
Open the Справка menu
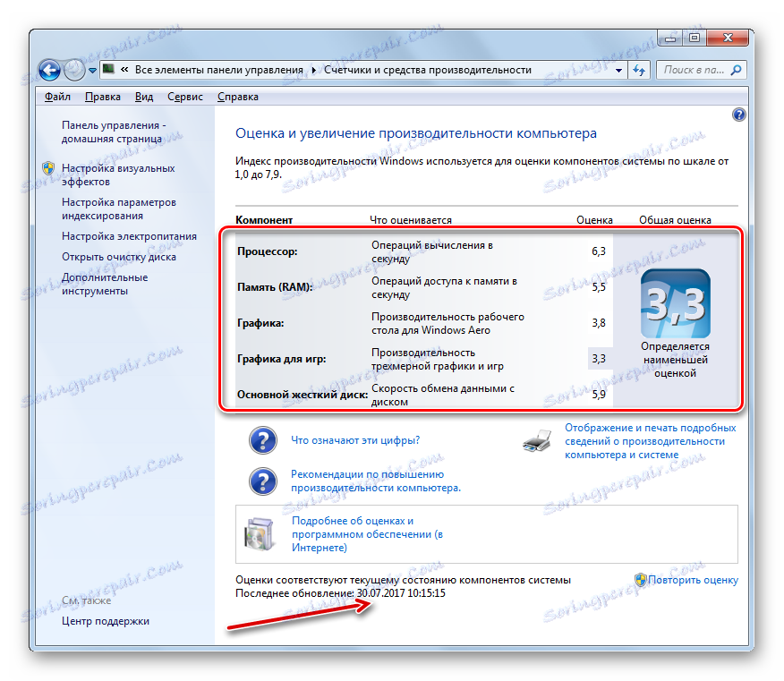[237, 97]
